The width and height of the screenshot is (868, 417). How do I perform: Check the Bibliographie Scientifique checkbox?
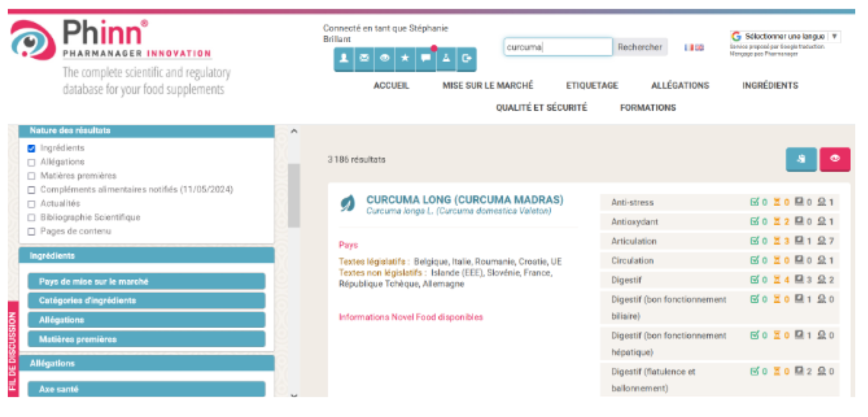32,218
